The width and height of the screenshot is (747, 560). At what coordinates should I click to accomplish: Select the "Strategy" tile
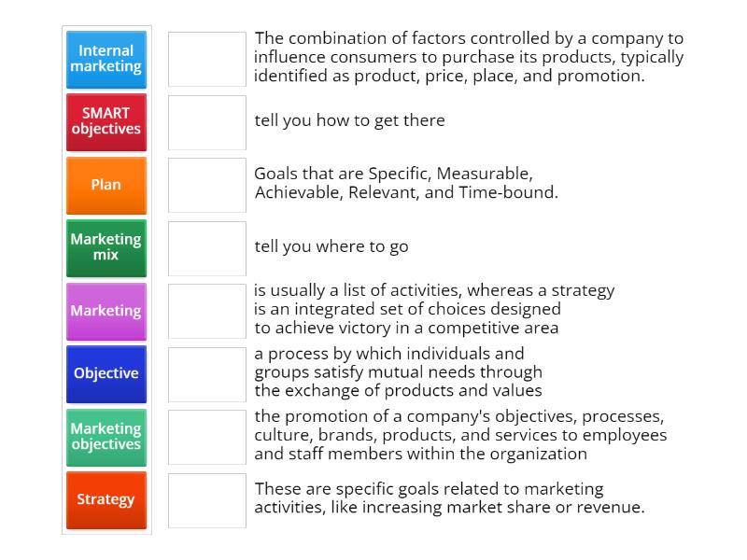tap(106, 500)
